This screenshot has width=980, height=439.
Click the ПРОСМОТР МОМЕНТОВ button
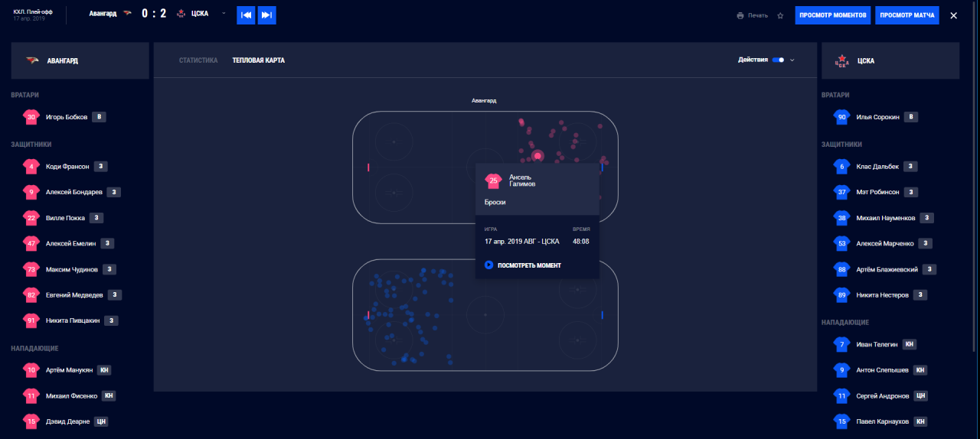[833, 15]
